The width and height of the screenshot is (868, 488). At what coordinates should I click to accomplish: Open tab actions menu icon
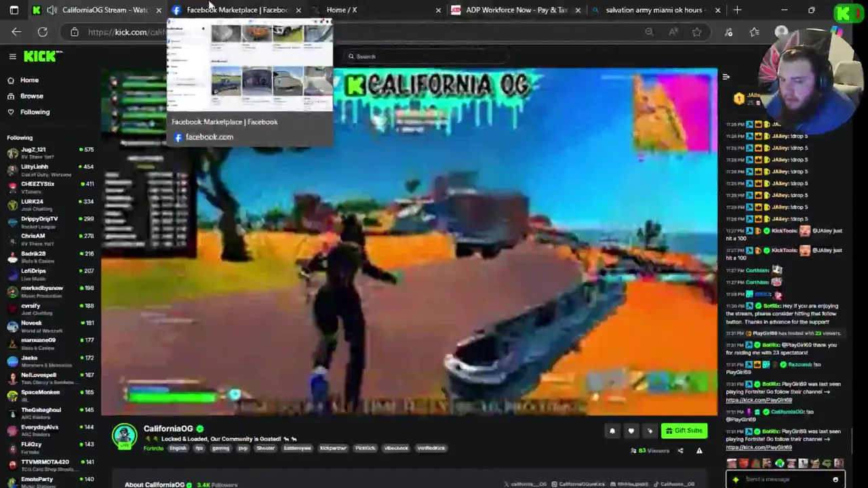coord(14,10)
